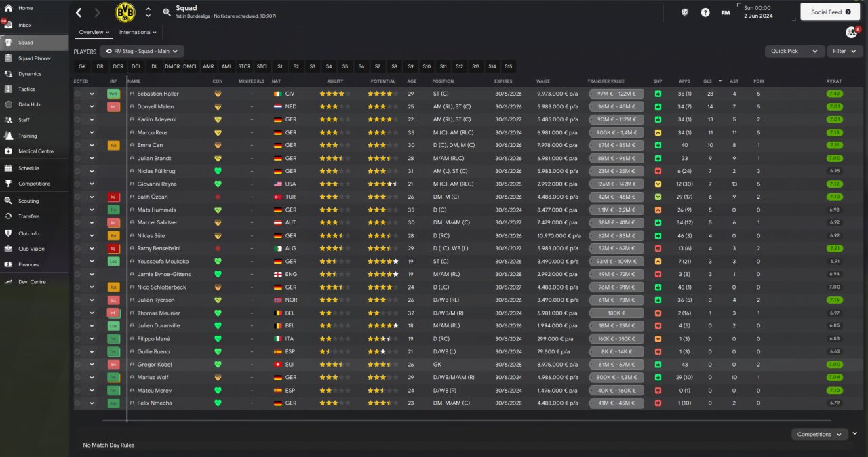Select the DCR position tab
The image size is (868, 457).
coord(118,66)
